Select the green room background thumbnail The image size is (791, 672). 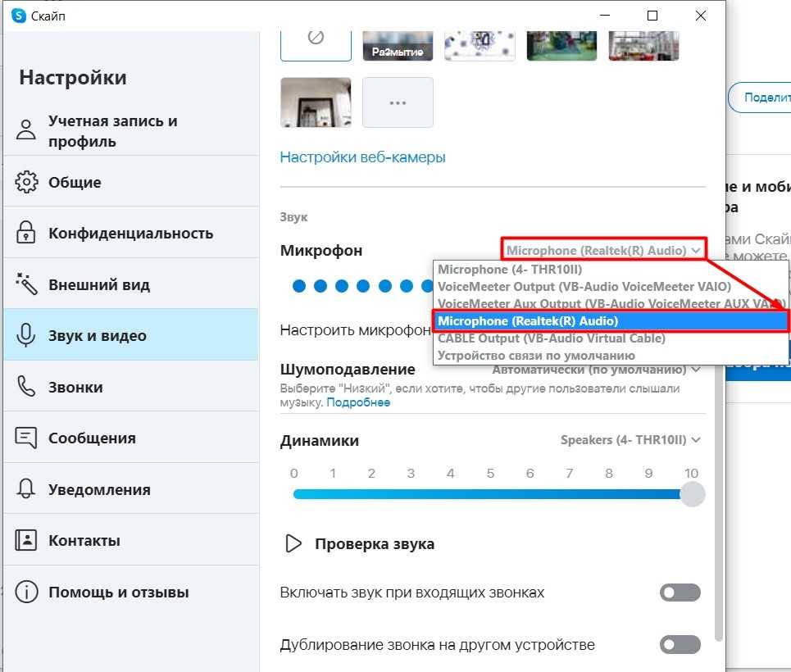click(x=562, y=46)
